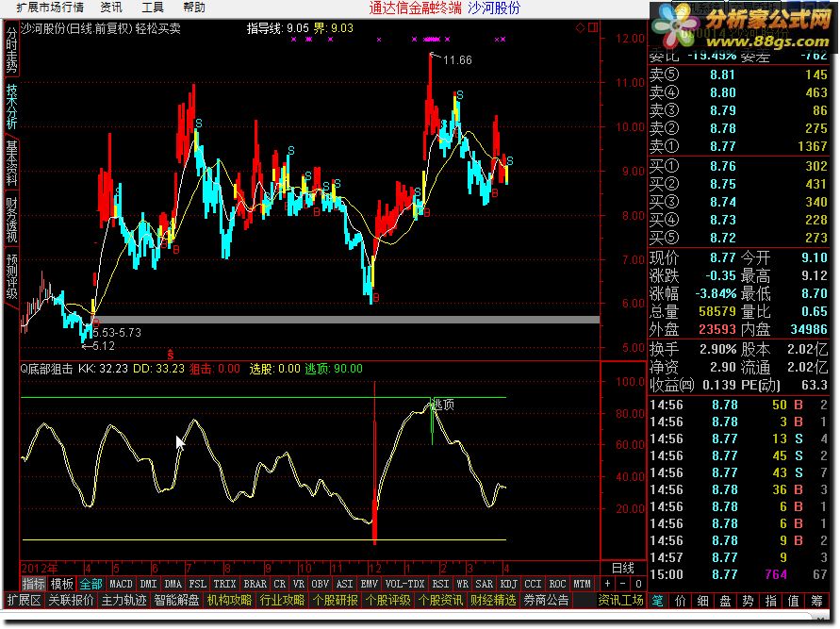Screen dimensions: 840x629
Task: Open the 机构攻略 tab
Action: (x=229, y=600)
